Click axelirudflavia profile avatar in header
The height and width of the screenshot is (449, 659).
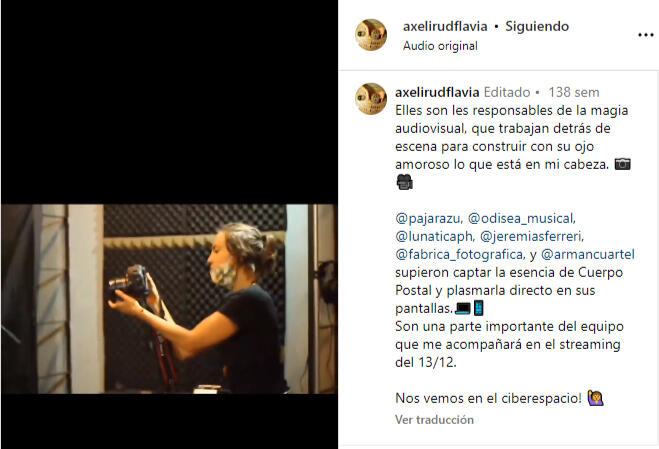point(371,35)
